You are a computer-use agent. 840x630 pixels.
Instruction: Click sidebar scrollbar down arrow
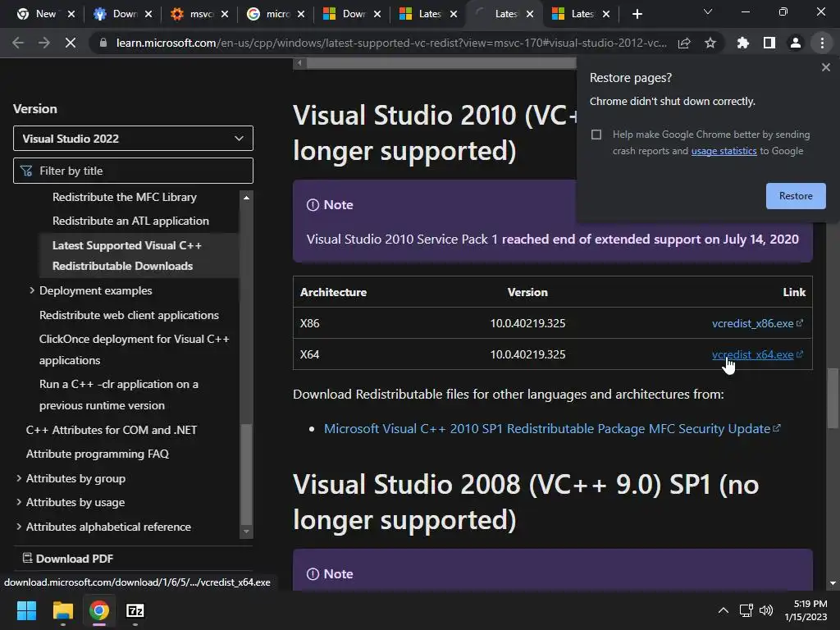(246, 532)
